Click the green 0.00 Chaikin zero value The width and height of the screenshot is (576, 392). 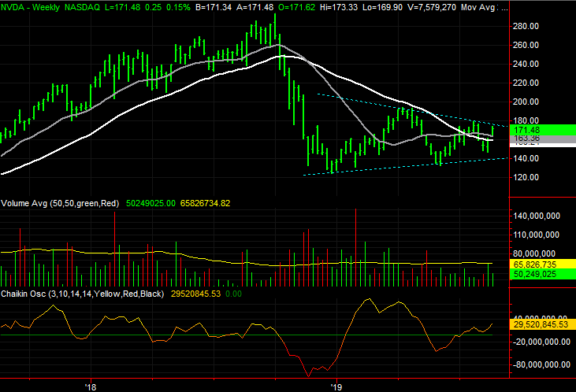click(234, 294)
